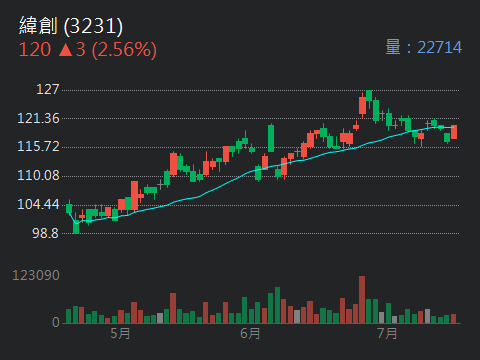Click the 123090 volume axis label

click(36, 275)
